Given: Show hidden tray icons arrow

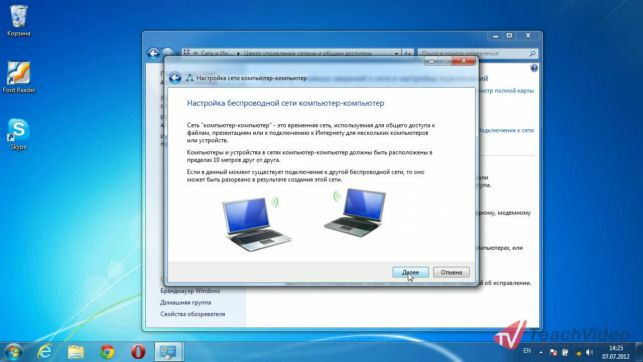Looking at the screenshot, I should [541, 353].
